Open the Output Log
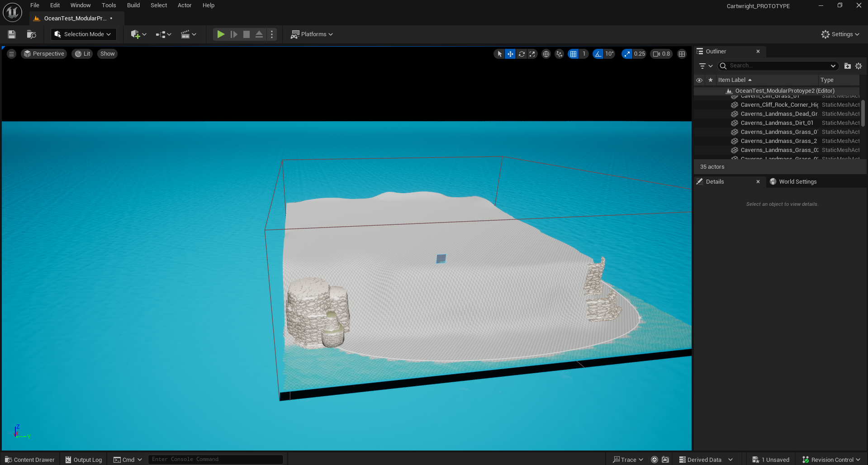The width and height of the screenshot is (868, 465). point(84,460)
